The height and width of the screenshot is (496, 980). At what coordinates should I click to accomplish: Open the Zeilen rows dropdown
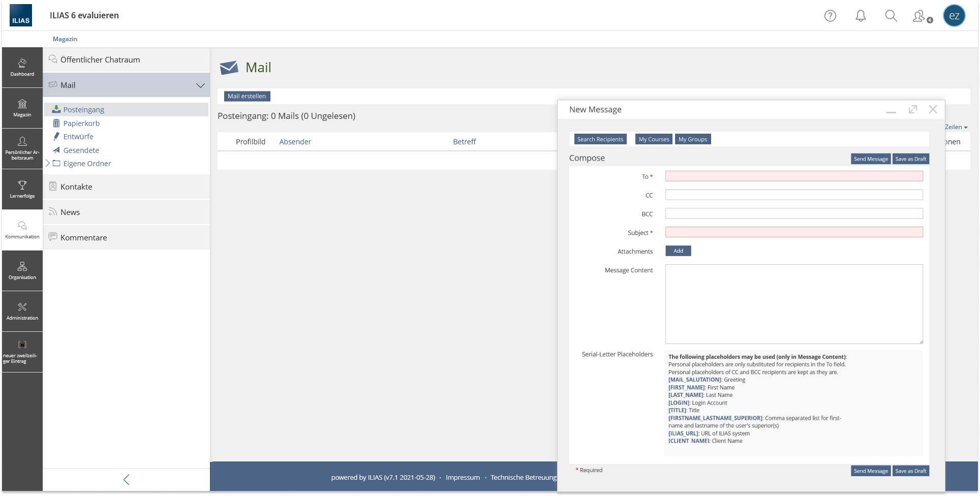click(x=956, y=127)
